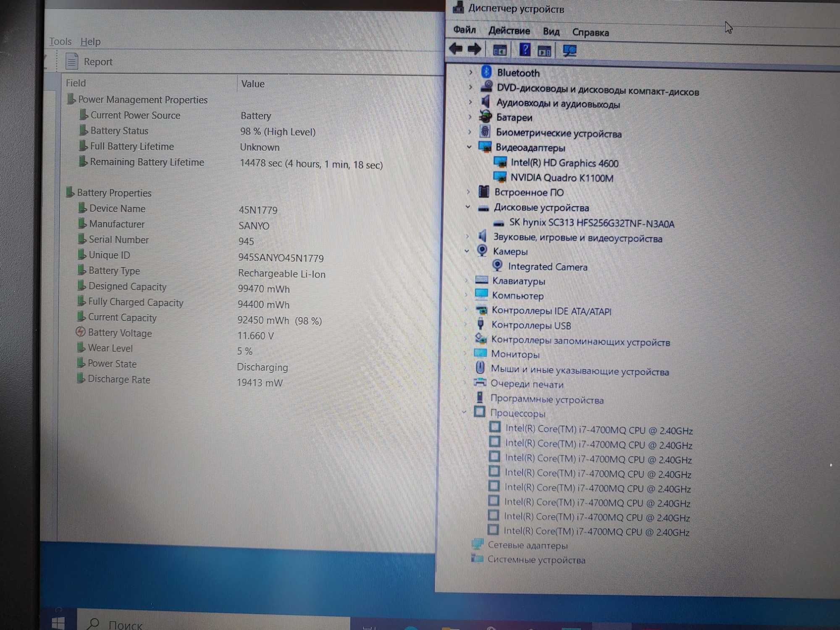Click the DVD-дисководы category icon

coord(486,87)
